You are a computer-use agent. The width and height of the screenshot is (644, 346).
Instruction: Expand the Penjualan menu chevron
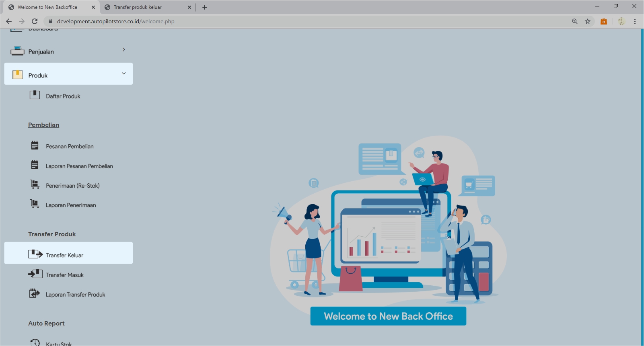click(x=123, y=49)
